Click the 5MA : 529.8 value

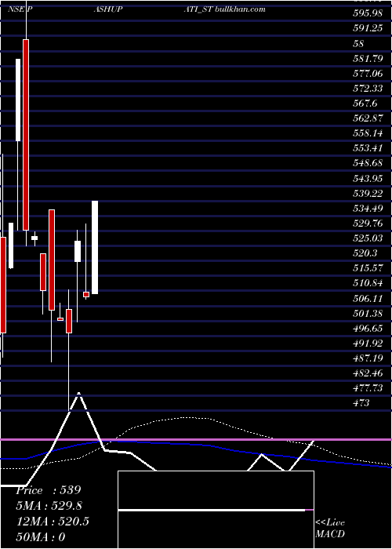click(49, 506)
